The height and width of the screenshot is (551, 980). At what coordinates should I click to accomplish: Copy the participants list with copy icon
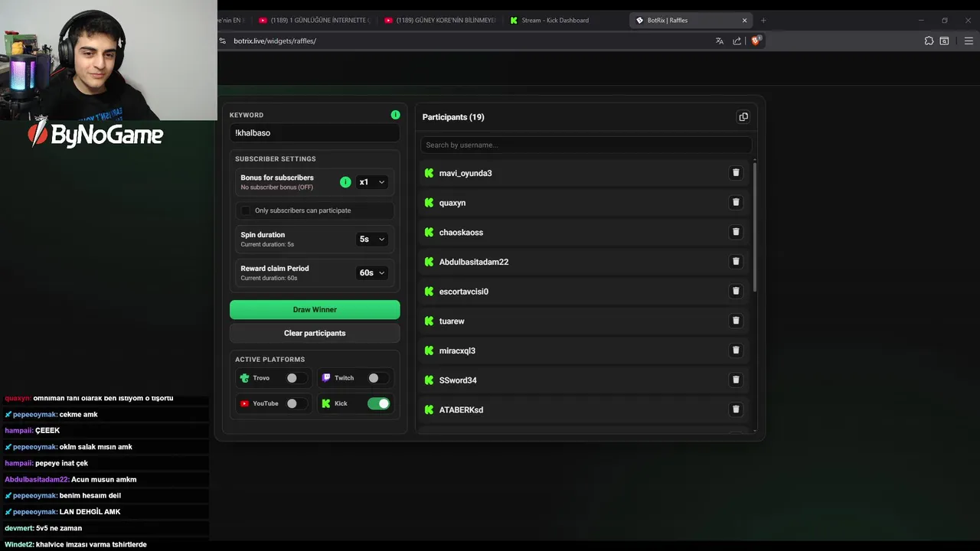point(743,117)
